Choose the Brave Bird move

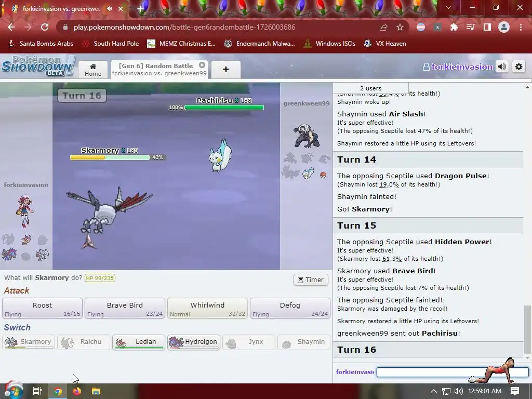pyautogui.click(x=125, y=309)
